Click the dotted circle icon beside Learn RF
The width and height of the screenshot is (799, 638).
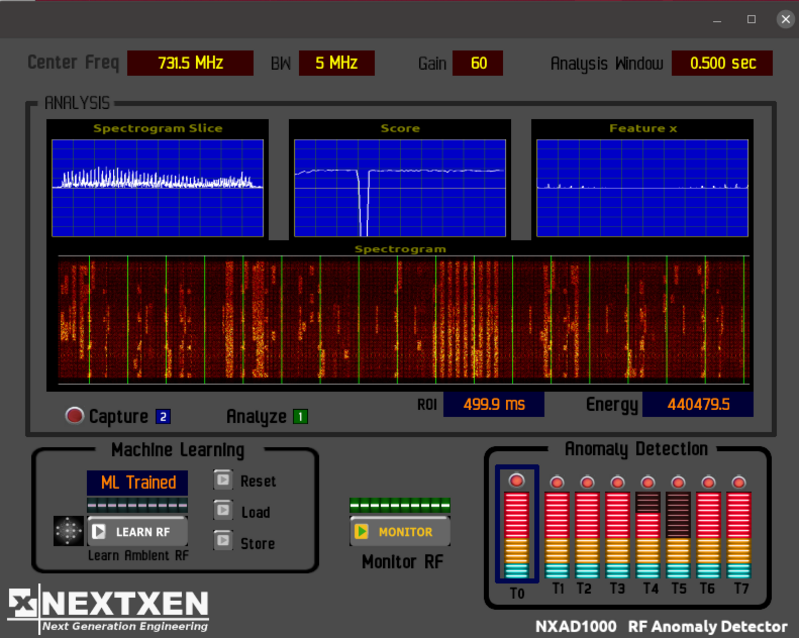[x=68, y=531]
